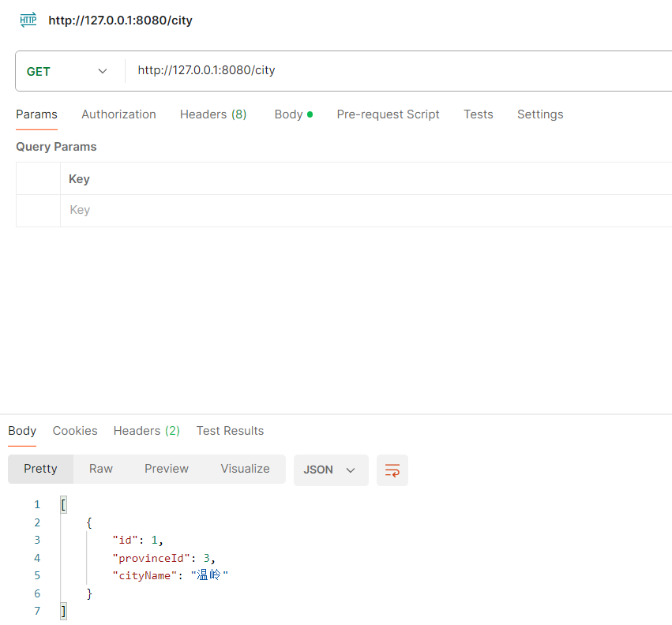Viewport: 672px width, 625px height.
Task: Click the request URL input field
Action: 395,71
